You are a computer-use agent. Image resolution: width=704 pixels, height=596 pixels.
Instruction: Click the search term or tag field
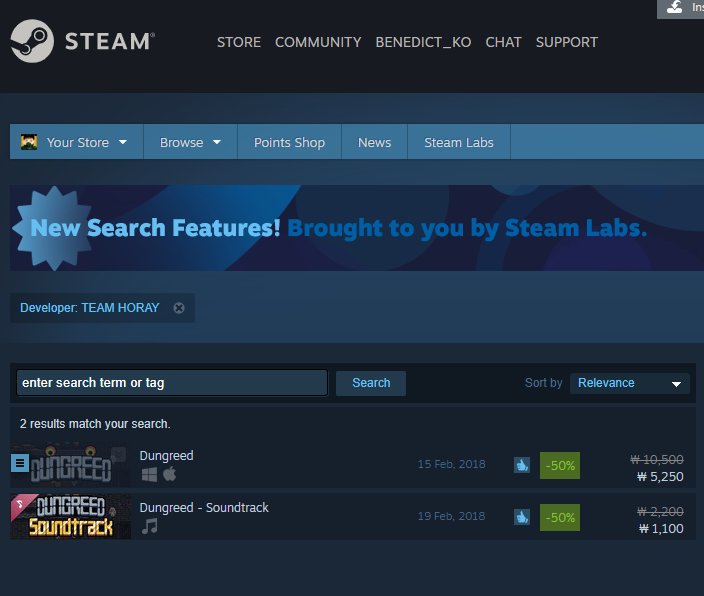click(x=172, y=383)
